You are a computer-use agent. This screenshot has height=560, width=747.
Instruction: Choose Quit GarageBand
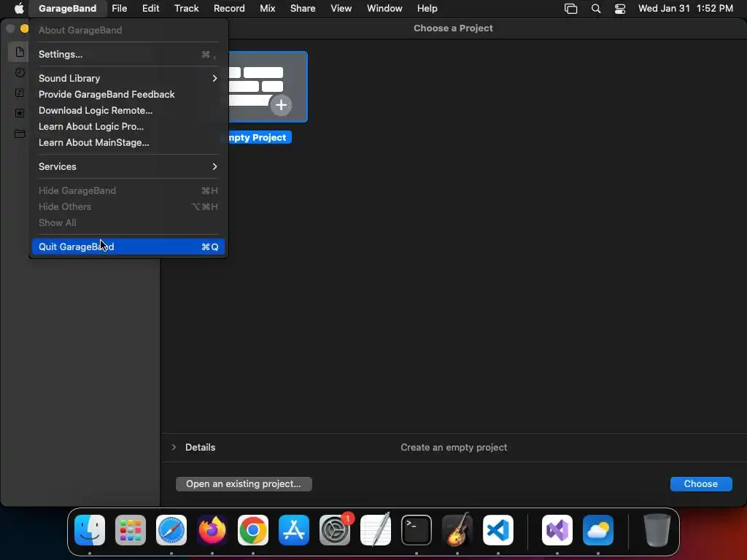(128, 246)
